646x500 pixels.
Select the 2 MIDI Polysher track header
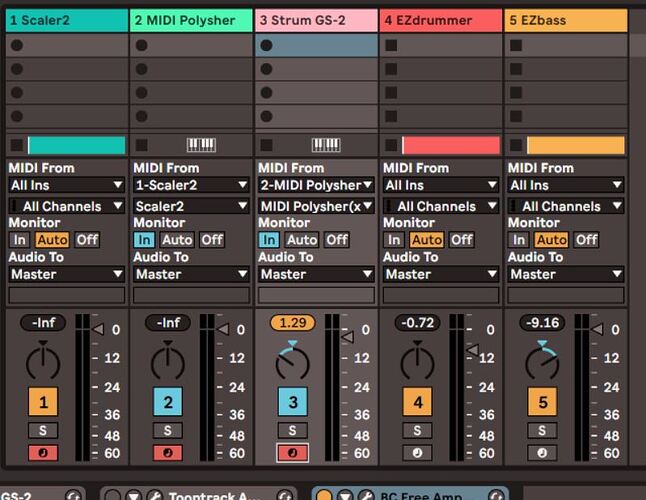click(192, 21)
